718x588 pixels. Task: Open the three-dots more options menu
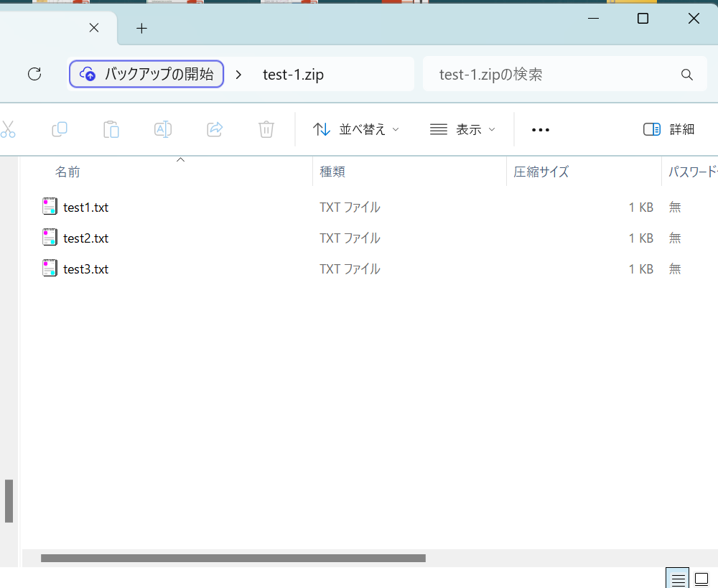click(x=541, y=130)
